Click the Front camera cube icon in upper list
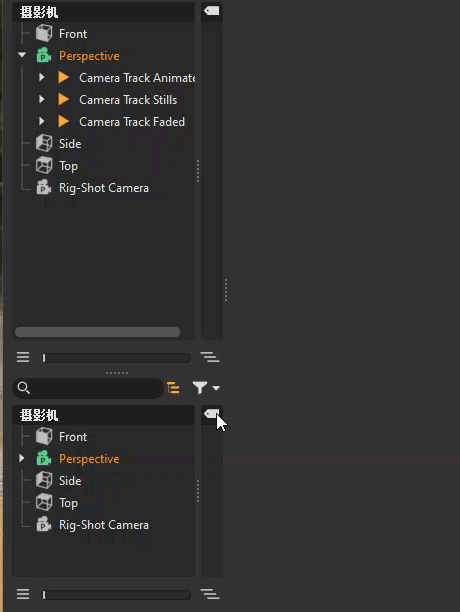The width and height of the screenshot is (460, 612). [x=44, y=34]
